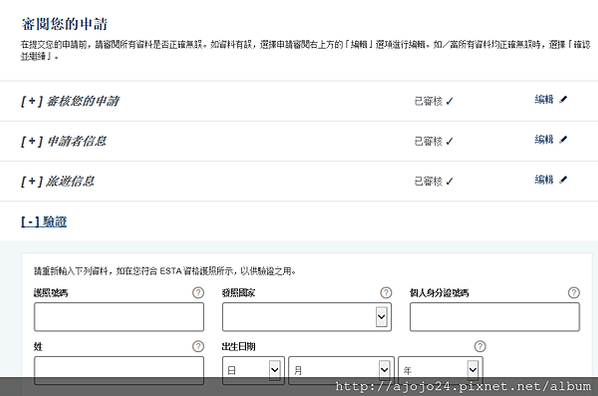Collapse the 驗證 section

pos(44,222)
